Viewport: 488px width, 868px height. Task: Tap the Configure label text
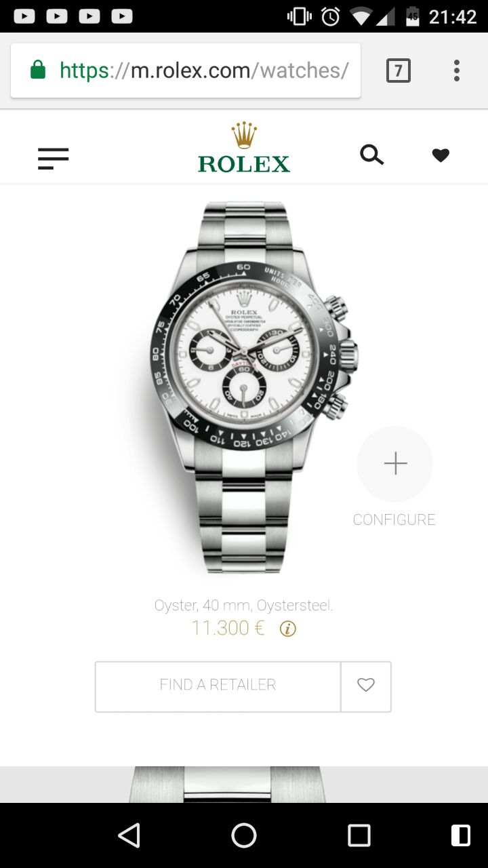tap(394, 519)
